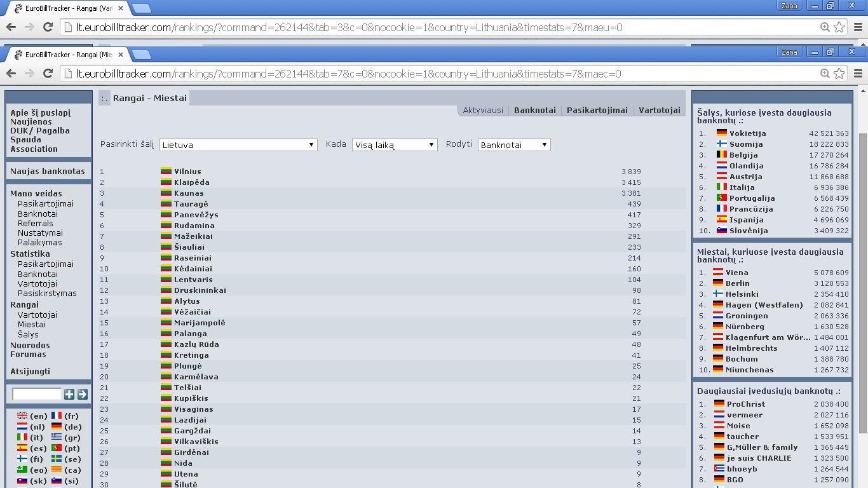Choose the Slovenian (si) flag

(x=57, y=481)
